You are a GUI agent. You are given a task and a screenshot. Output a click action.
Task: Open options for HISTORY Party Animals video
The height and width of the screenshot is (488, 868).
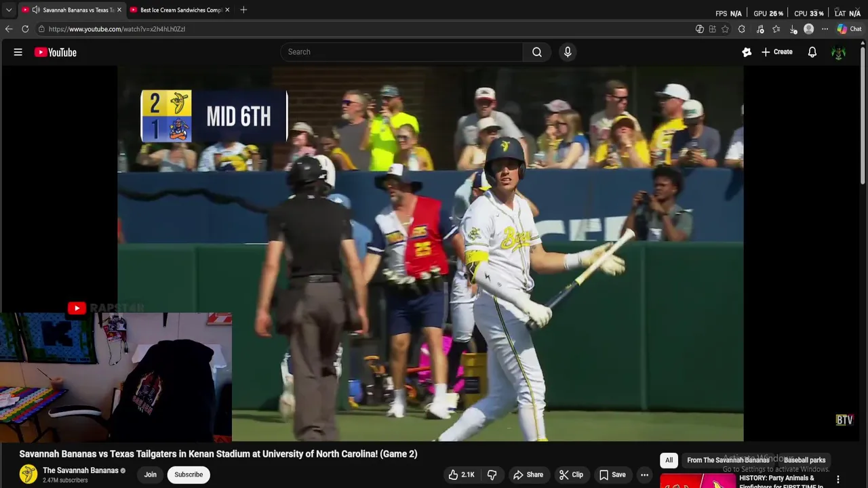[x=838, y=480]
